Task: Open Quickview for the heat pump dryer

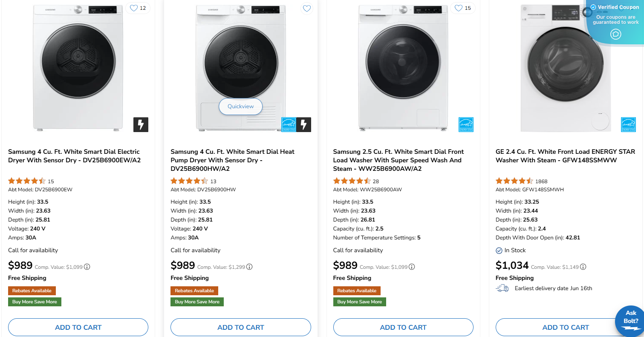Action: 240,107
